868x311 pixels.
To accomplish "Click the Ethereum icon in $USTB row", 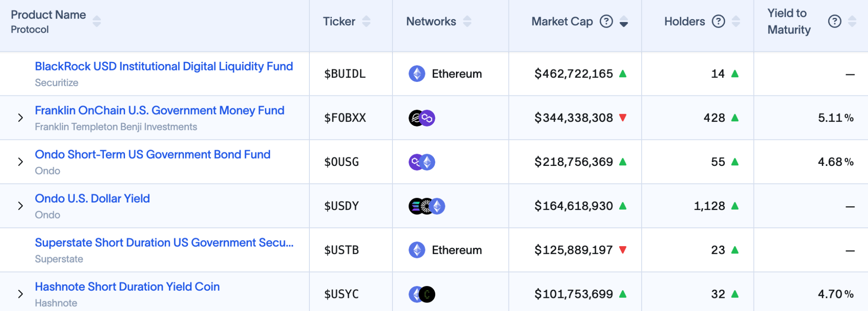I will click(417, 250).
